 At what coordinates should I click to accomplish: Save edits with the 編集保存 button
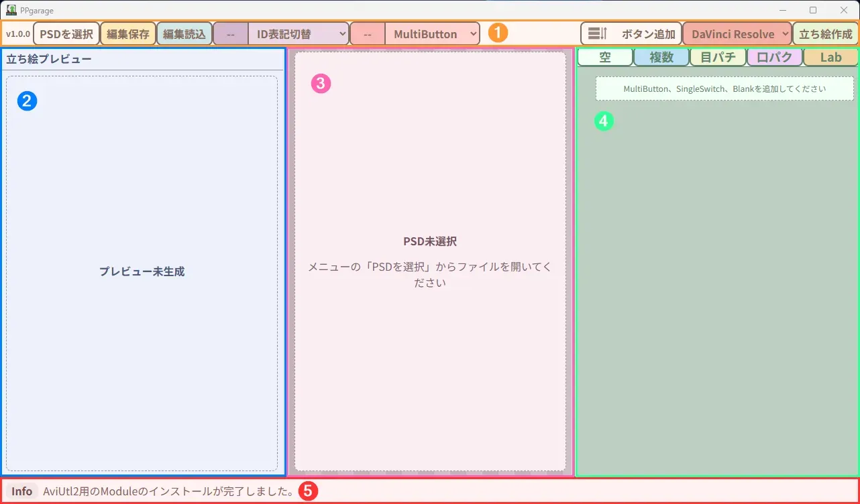click(x=128, y=34)
